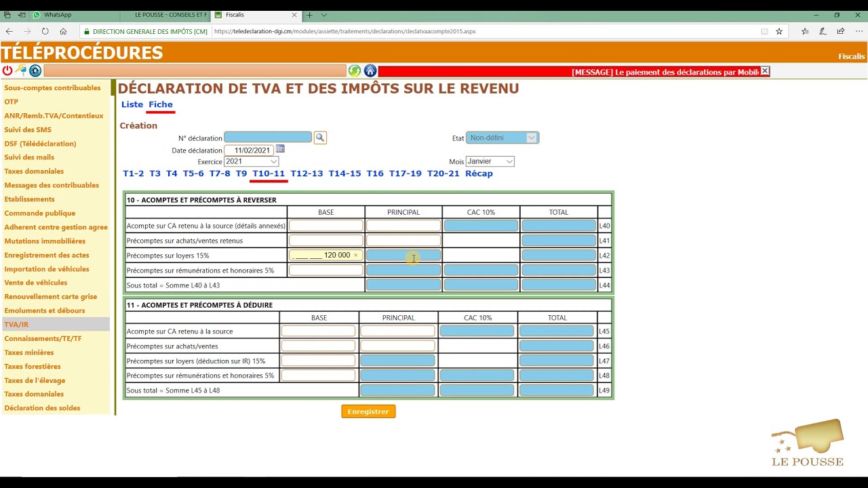Go to the T5-6 section

pyautogui.click(x=193, y=174)
